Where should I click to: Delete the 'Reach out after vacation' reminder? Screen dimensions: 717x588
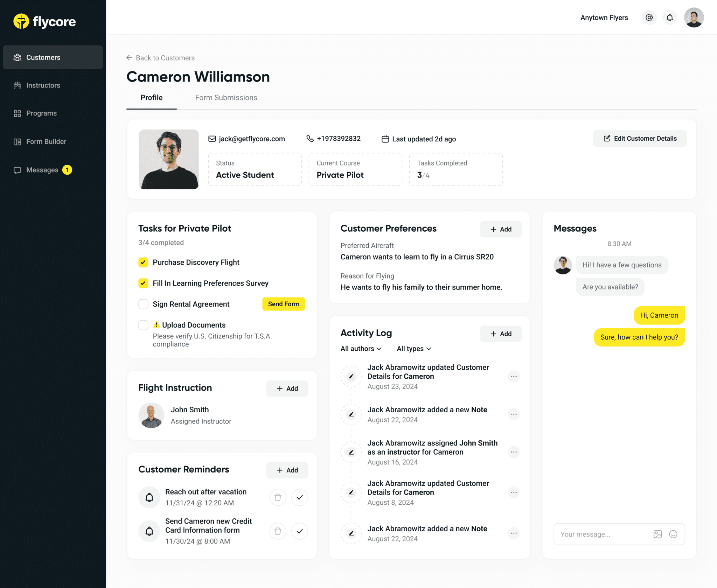click(278, 497)
